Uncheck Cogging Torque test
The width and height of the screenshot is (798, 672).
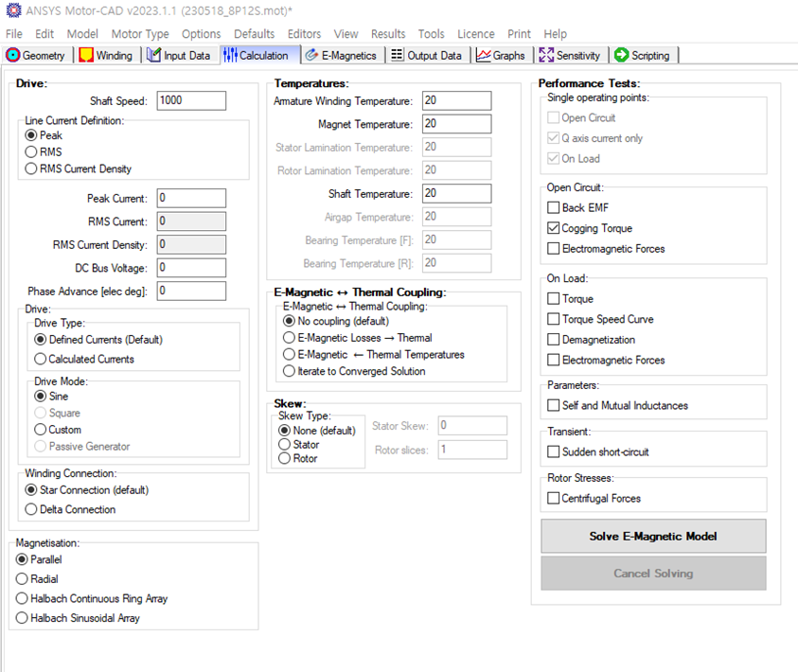click(x=553, y=228)
